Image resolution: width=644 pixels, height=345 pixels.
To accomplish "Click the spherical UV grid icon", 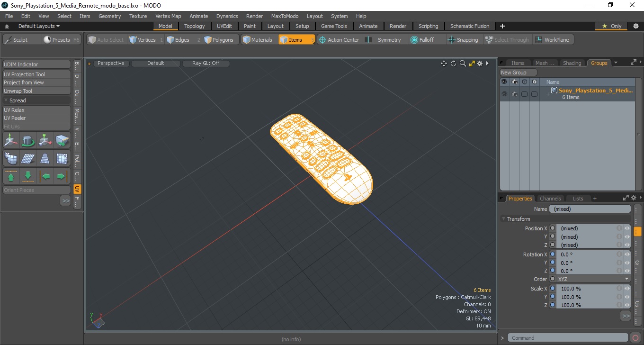I will coord(62,158).
